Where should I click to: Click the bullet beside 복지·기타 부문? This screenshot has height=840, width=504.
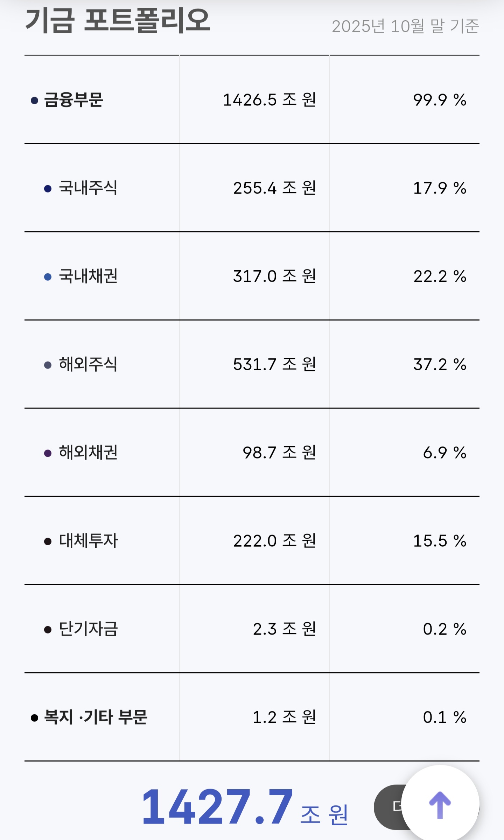click(x=34, y=718)
